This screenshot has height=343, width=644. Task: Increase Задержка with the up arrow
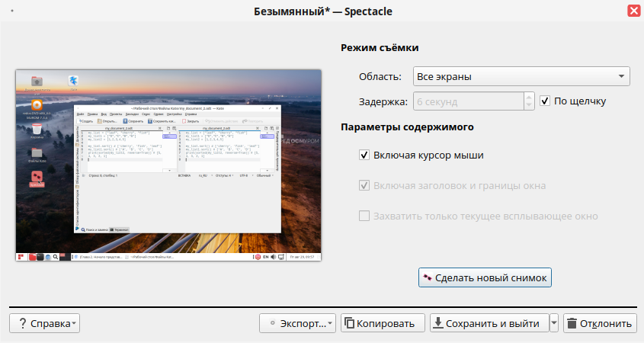click(x=529, y=96)
